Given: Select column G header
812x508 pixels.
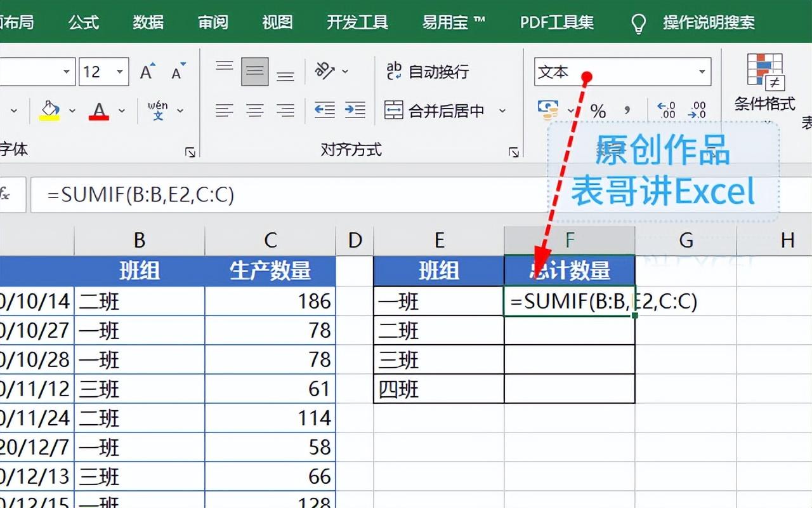Looking at the screenshot, I should (686, 240).
